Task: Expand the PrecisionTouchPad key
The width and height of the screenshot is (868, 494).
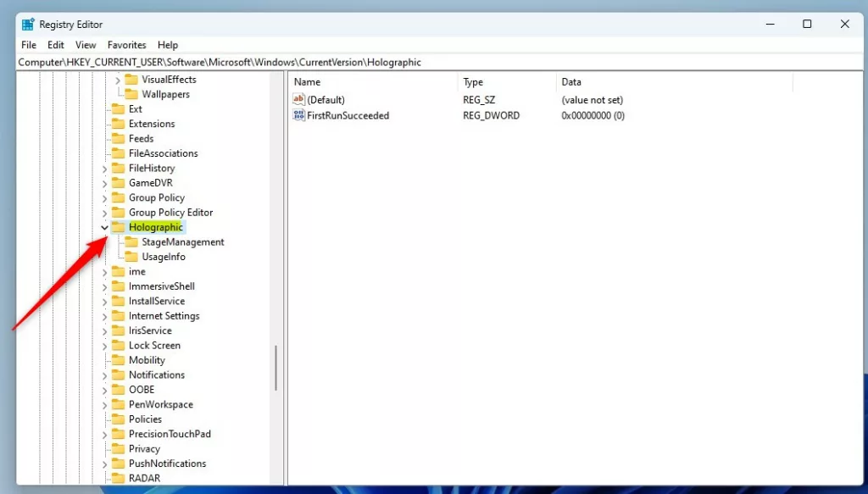Action: pos(104,434)
